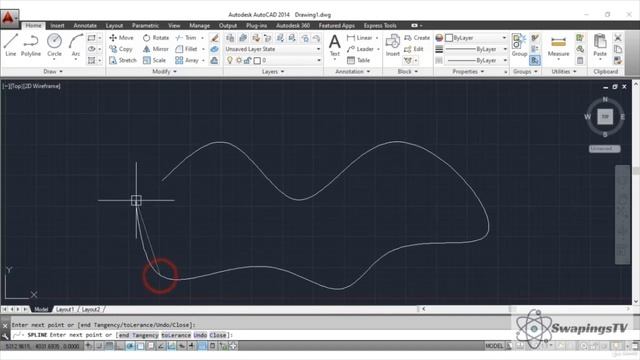Click the layer 0 color swatch
Screen dimensions: 640x360
pos(257,60)
